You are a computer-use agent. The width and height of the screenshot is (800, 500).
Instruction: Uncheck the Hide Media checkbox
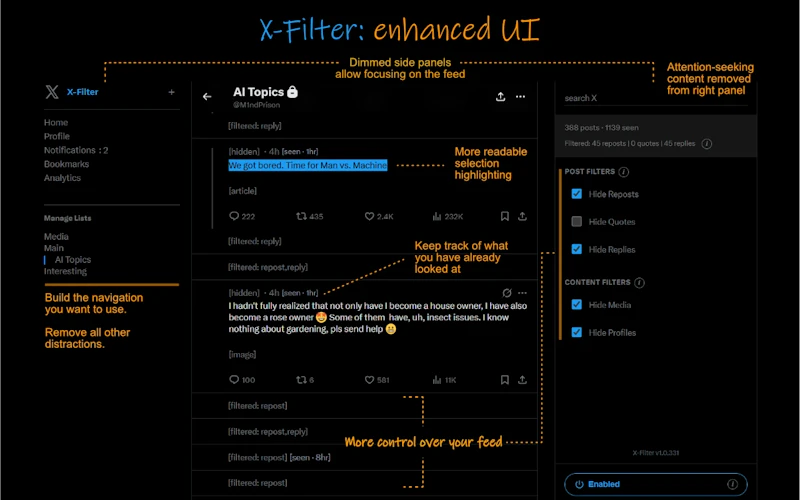coord(577,305)
